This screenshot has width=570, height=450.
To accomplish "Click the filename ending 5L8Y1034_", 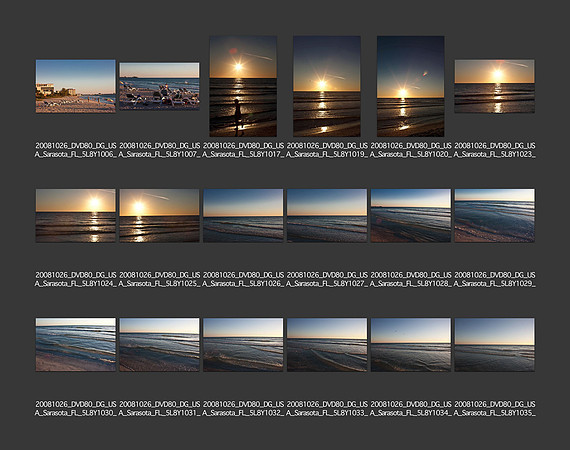I will click(x=410, y=408).
